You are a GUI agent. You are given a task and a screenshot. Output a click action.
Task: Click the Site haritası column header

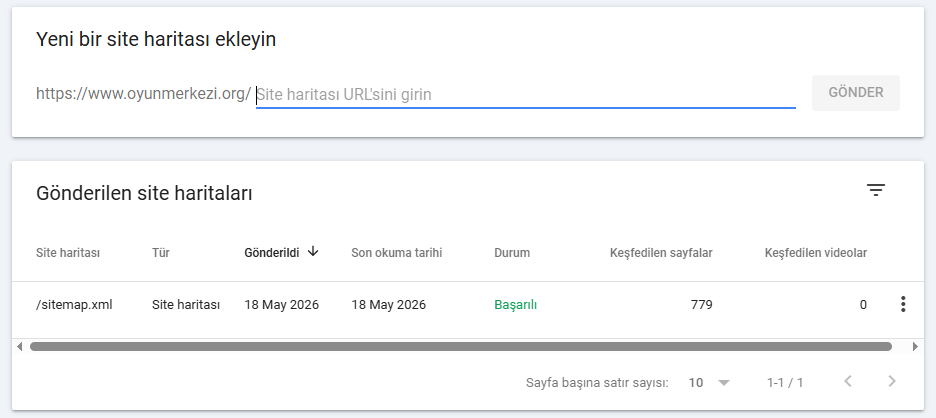click(x=68, y=253)
